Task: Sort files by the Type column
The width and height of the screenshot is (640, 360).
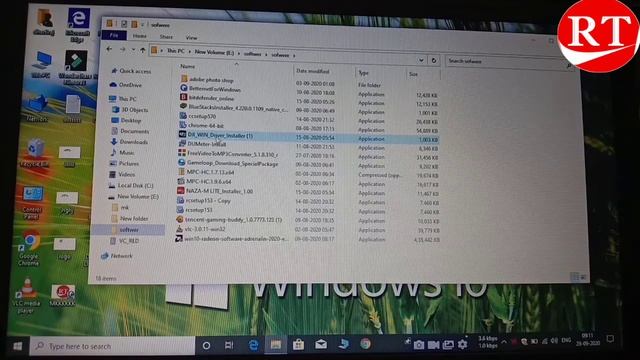Action: coord(364,73)
